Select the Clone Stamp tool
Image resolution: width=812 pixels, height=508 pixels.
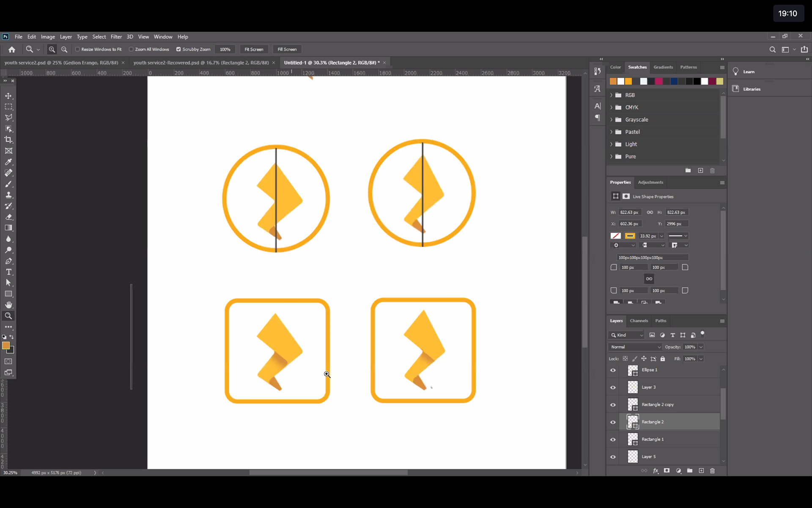8,195
